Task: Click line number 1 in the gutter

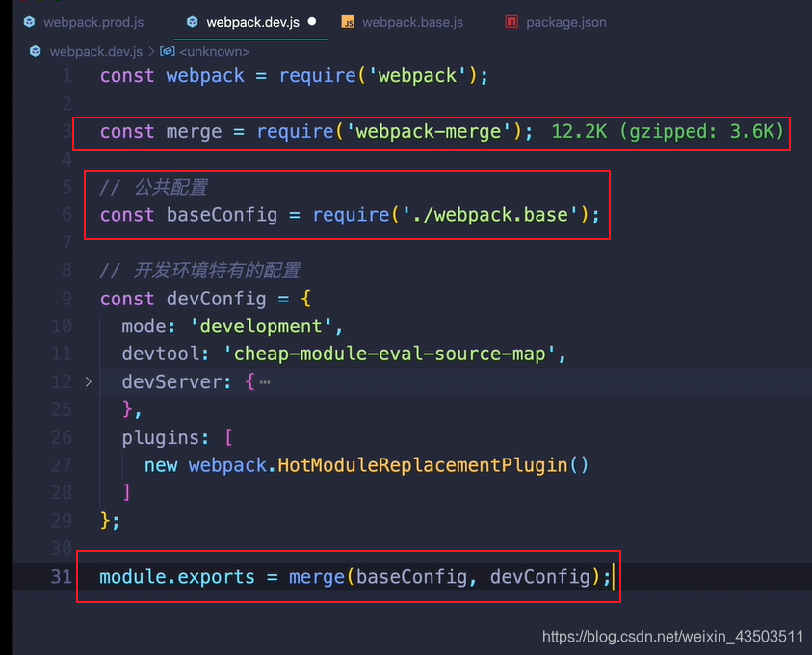Action: point(66,76)
